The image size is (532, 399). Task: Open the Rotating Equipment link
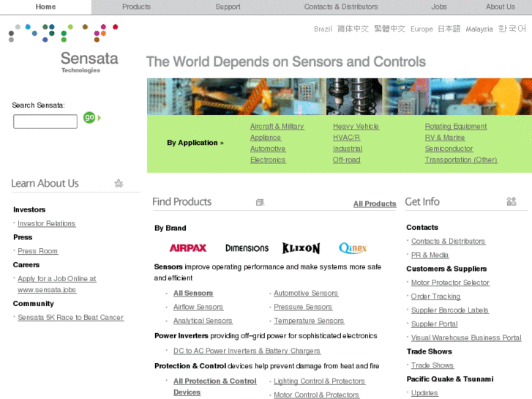pos(456,127)
